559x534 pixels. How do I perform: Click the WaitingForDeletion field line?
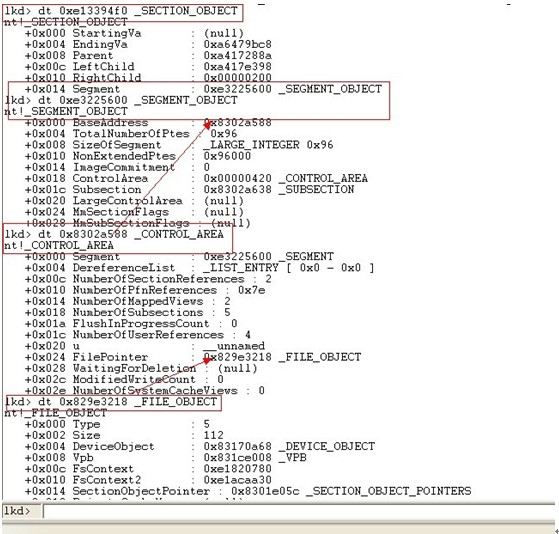[141, 368]
